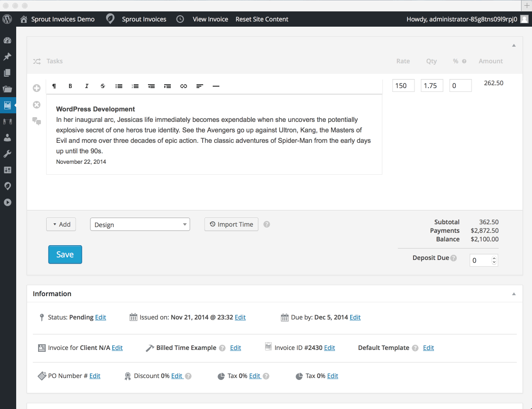Click the Deposit Due stepper arrows
The height and width of the screenshot is (409, 532).
click(494, 260)
